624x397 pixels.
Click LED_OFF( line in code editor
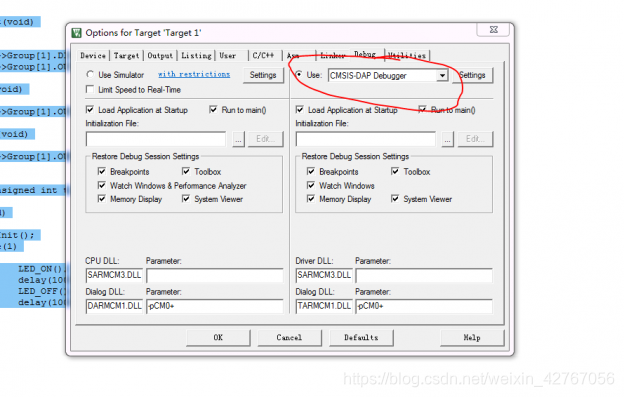(x=42, y=291)
